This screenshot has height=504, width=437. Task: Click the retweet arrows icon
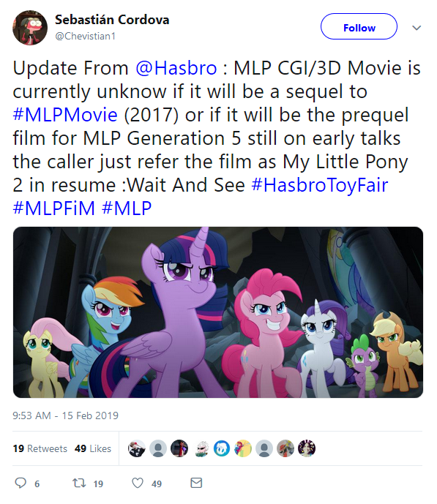coord(79,483)
